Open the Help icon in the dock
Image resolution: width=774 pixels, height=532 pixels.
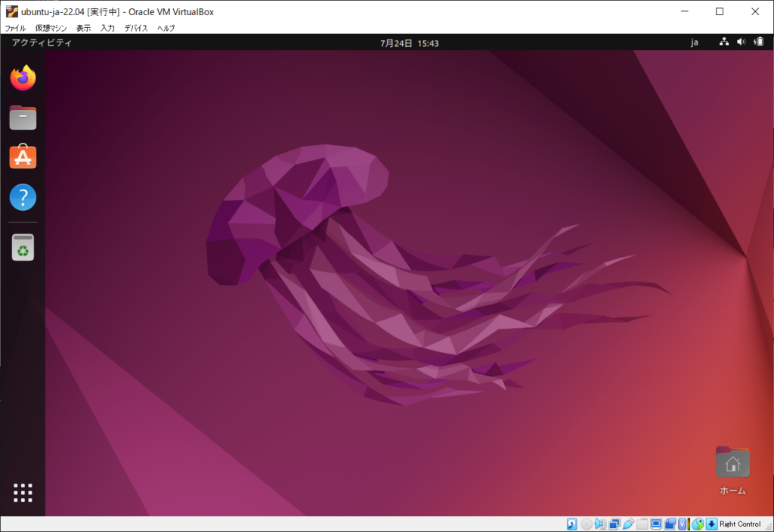(x=23, y=197)
